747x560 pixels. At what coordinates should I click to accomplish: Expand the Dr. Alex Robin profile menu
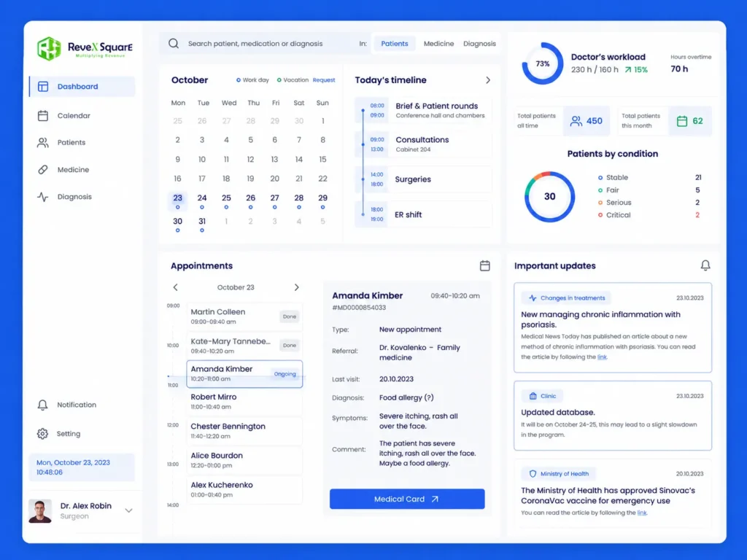(x=128, y=510)
